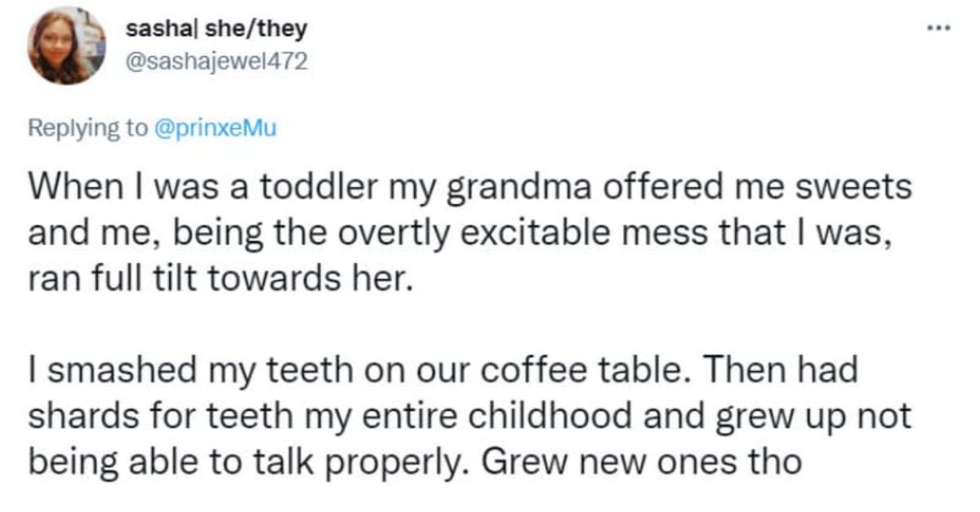The width and height of the screenshot is (980, 512).
Task: Click the word 'smashed' in second paragraph
Action: 104,370
